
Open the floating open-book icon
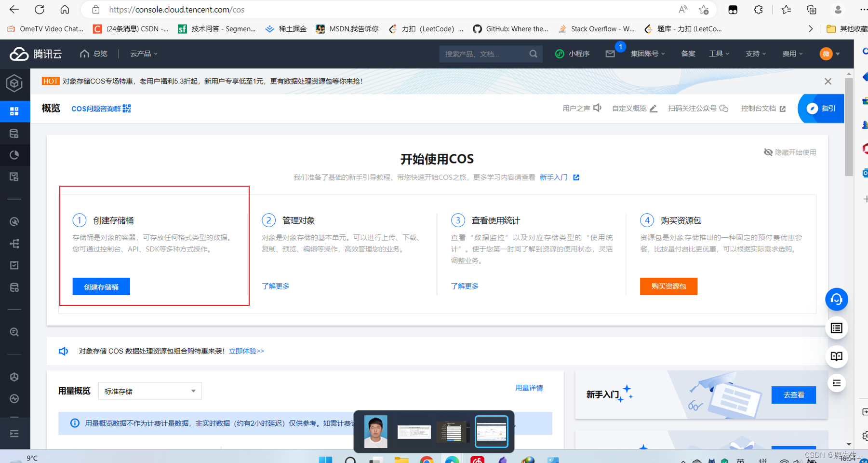(x=837, y=356)
